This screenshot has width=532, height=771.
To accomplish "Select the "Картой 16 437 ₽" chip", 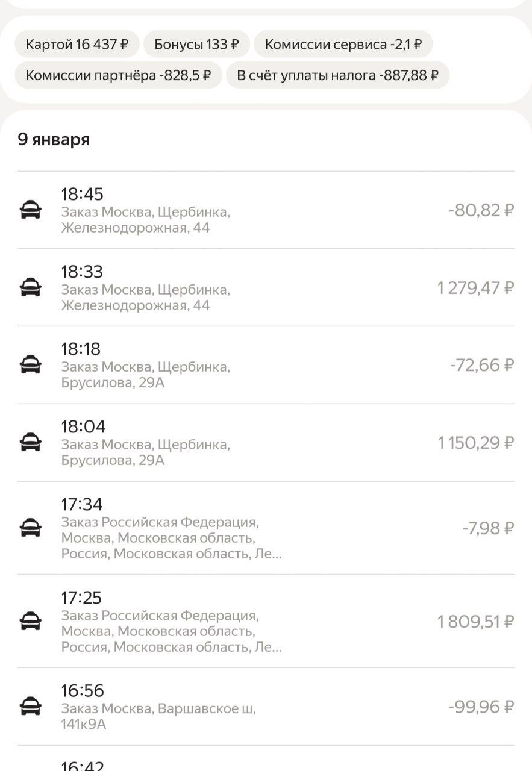I will [x=77, y=45].
